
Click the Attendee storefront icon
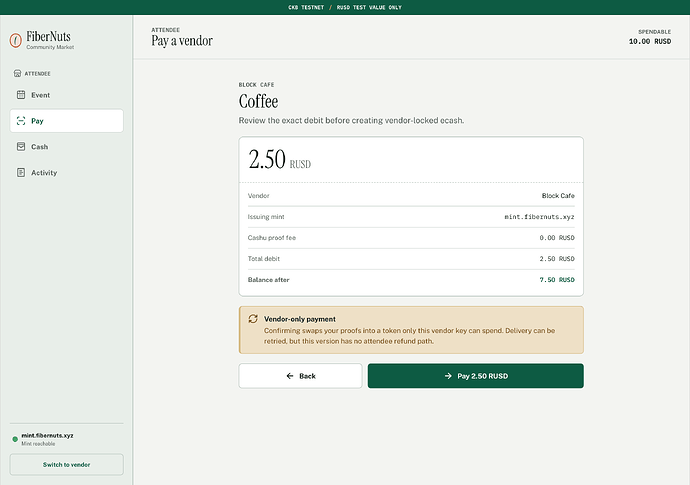(17, 73)
